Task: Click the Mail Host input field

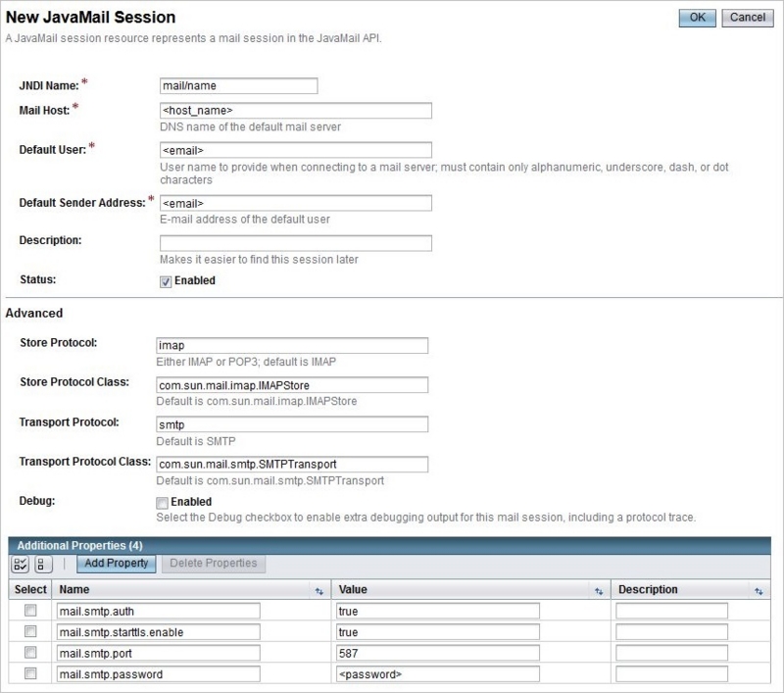Action: (296, 111)
